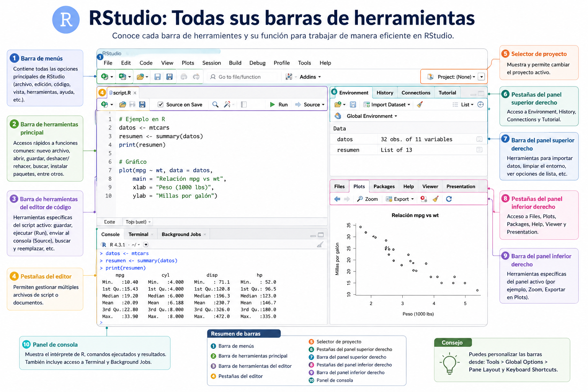Open the Project: (None) dropdown

coord(457,77)
